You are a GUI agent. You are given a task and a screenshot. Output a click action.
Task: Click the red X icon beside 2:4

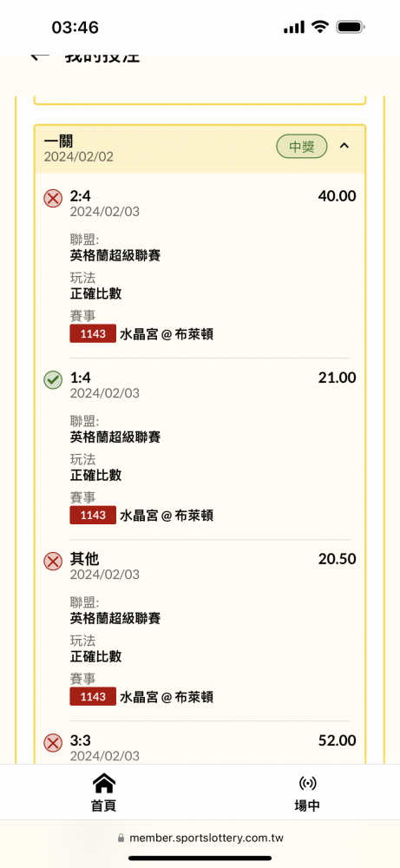coord(53,198)
